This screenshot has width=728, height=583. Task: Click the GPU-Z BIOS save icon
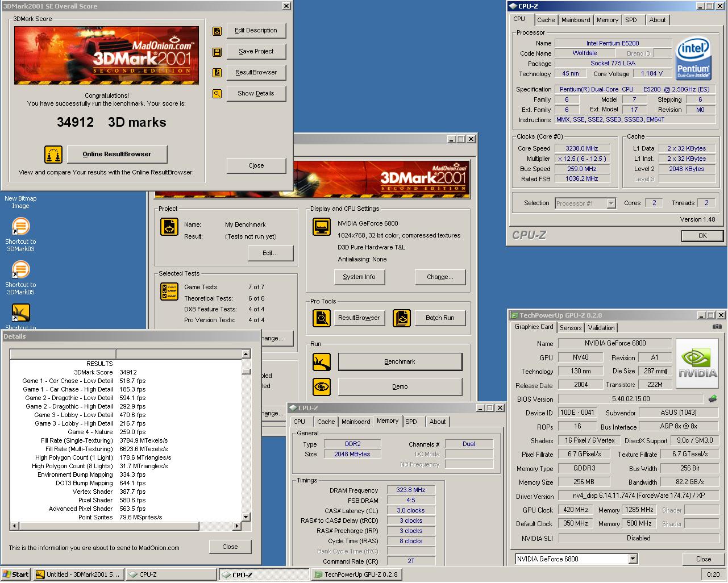click(x=713, y=399)
